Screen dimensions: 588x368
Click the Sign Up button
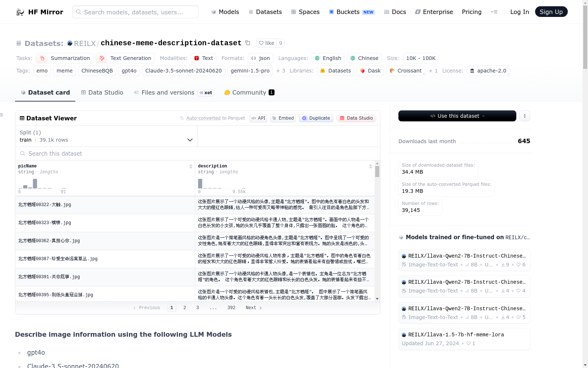click(551, 12)
